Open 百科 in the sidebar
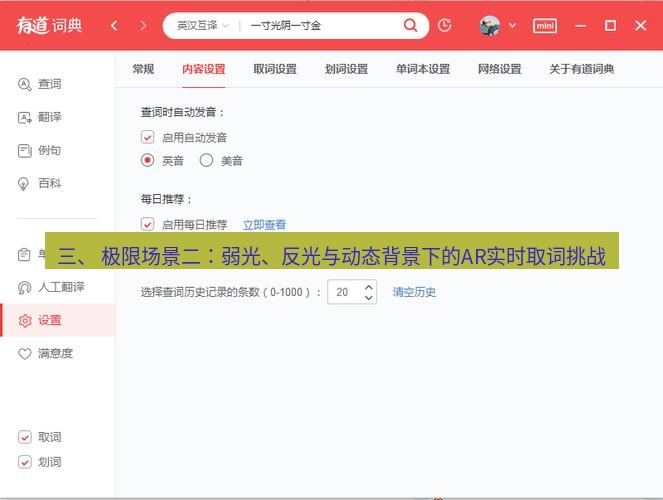Viewport: 663px width, 500px height. 40,183
